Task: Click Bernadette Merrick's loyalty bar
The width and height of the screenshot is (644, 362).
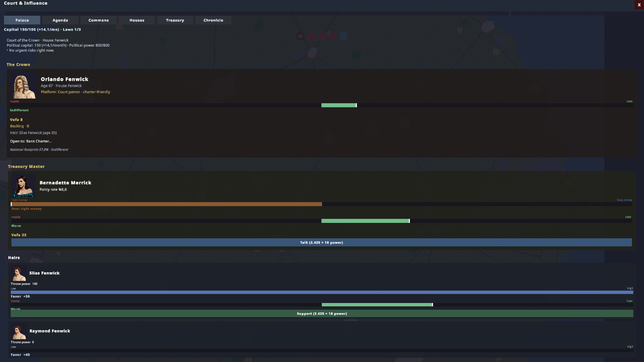Action: pos(322,221)
